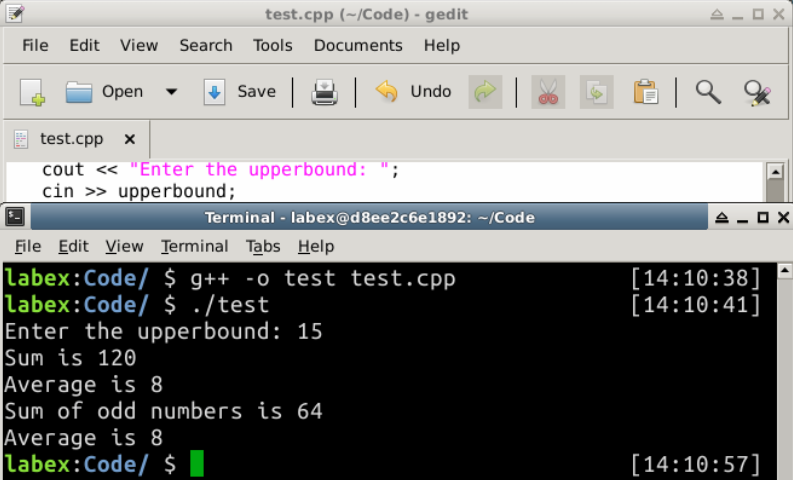Screen dimensions: 793x480
Task: Select the test.cpp document tab
Action: pos(70,139)
